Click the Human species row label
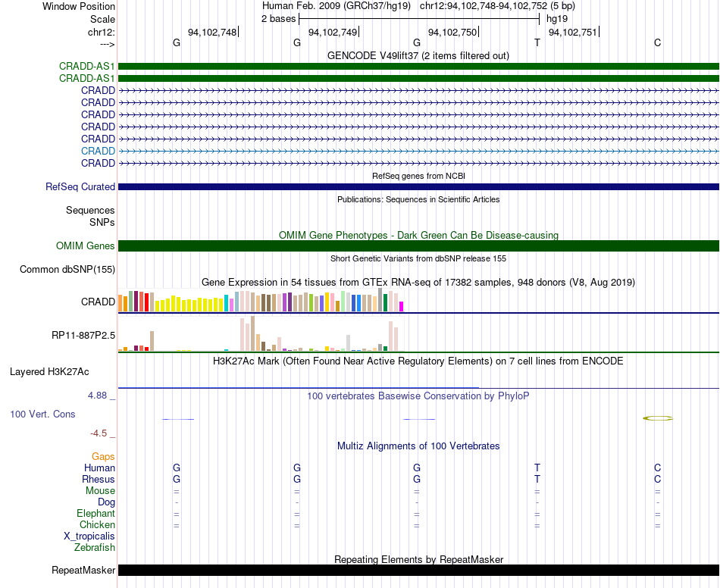Viewport: 720px width, 588px height. [99, 468]
